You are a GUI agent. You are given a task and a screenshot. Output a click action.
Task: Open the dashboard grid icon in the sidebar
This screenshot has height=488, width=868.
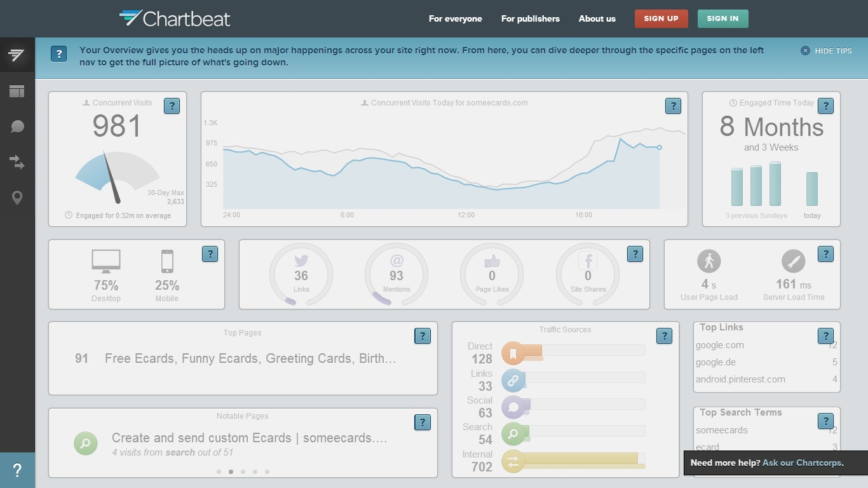[x=17, y=90]
